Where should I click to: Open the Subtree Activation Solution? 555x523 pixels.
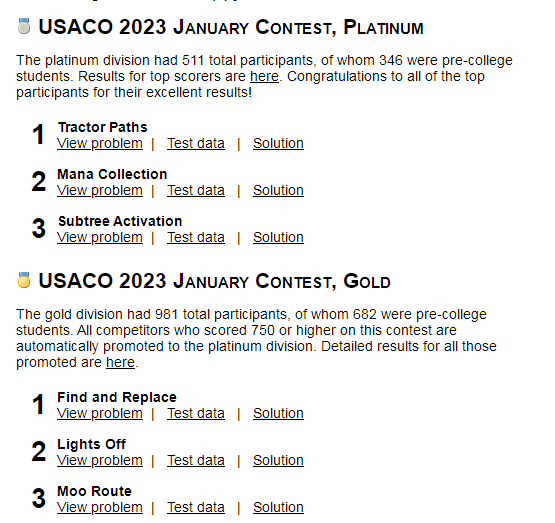[278, 238]
